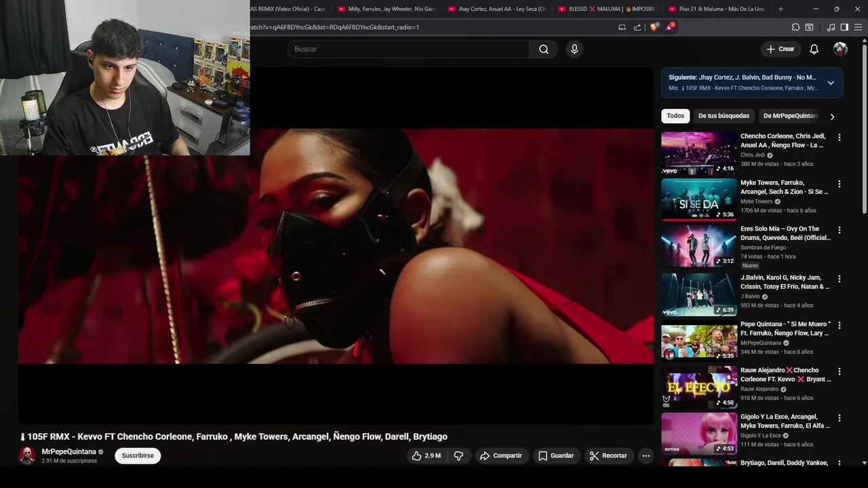Show more filter chips with right arrow

(832, 117)
